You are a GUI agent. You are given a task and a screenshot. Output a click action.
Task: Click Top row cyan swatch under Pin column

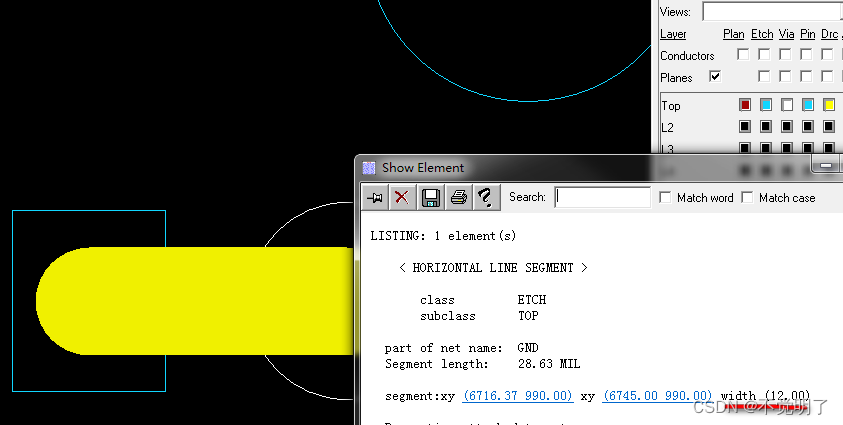pos(808,105)
